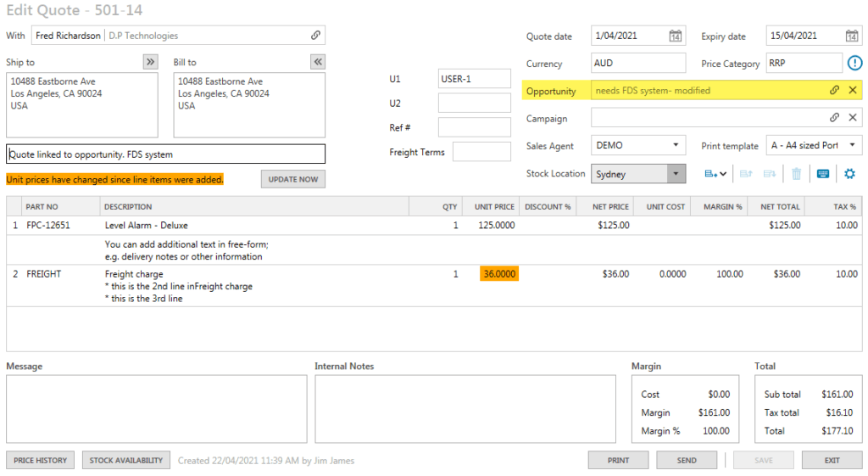868x476 pixels.
Task: Click the EXIT button
Action: [832, 460]
